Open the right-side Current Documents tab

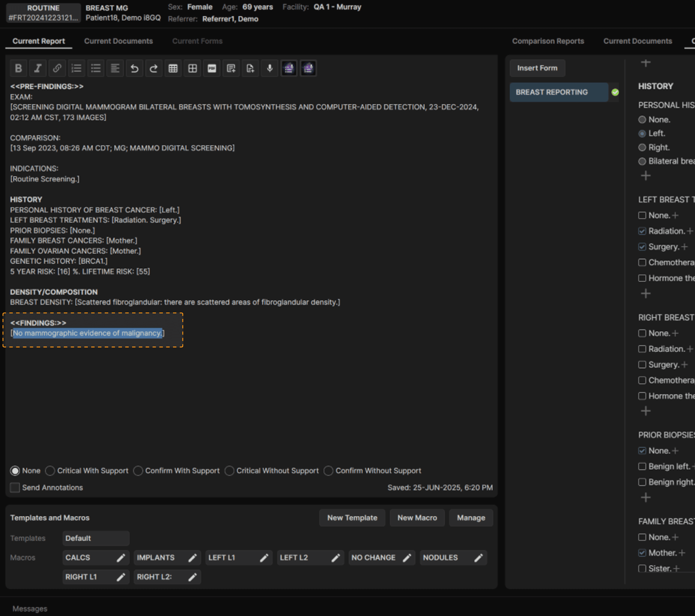click(638, 41)
